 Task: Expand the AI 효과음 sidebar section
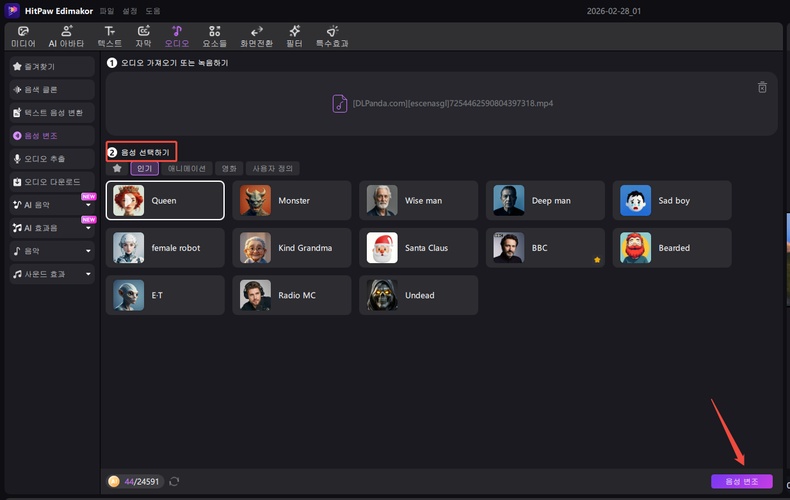pos(88,228)
